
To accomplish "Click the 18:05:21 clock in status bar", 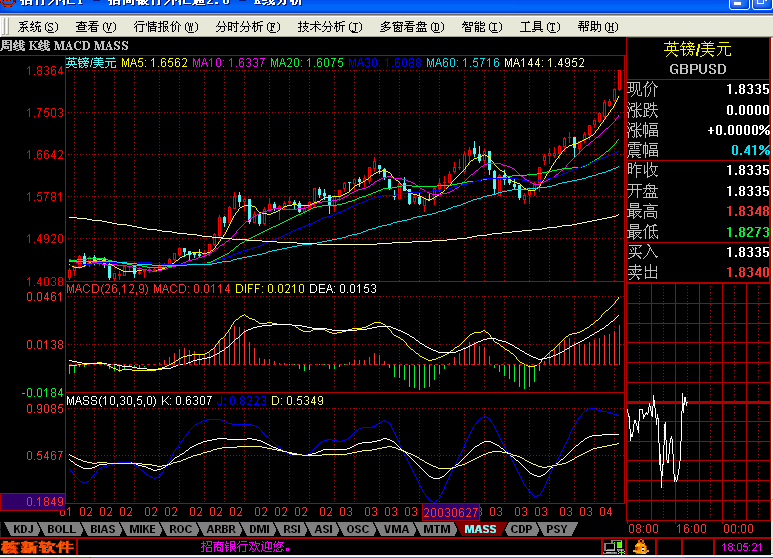I will [x=742, y=547].
